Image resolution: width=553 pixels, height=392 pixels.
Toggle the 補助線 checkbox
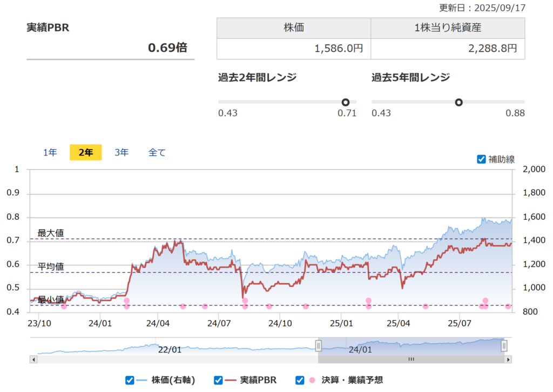click(x=482, y=159)
